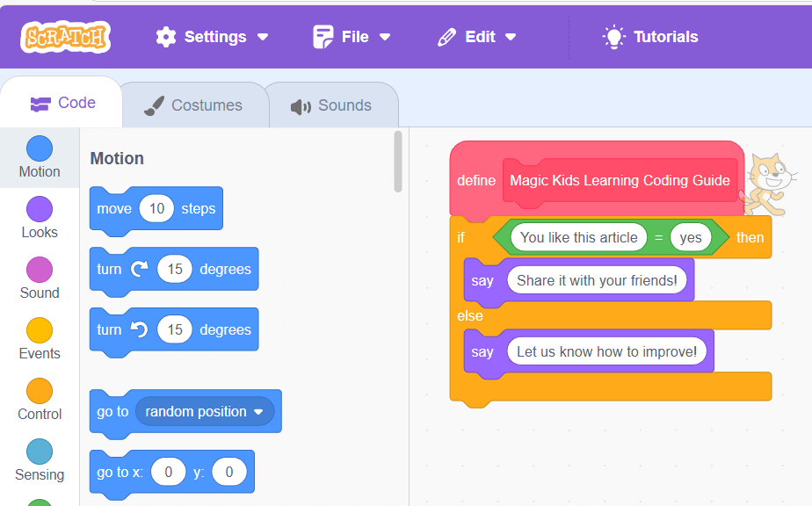Select the Motion category icon

click(39, 149)
